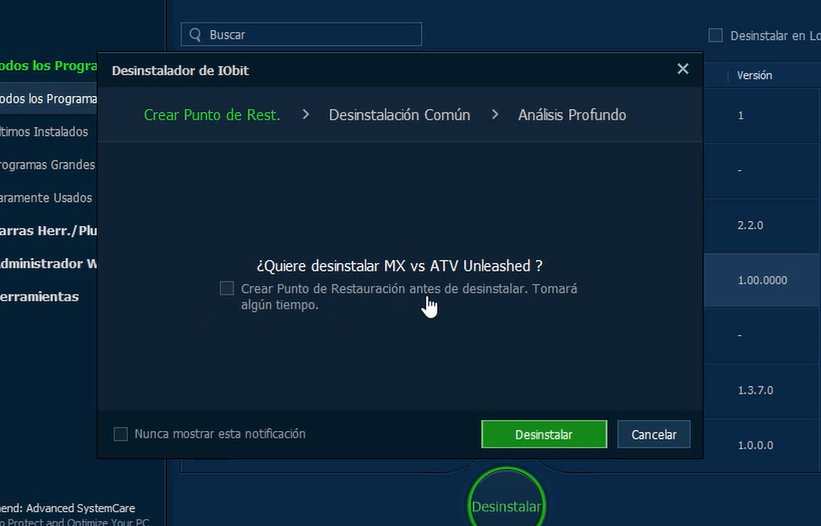This screenshot has width=821, height=526.
Task: Select the Crear Punto de Rest. step
Action: pos(212,115)
